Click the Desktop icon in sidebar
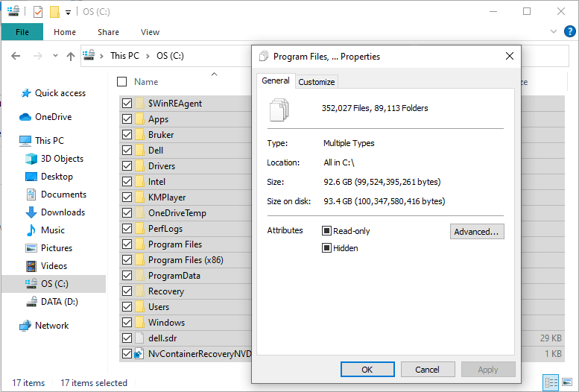The image size is (579, 392). [31, 177]
